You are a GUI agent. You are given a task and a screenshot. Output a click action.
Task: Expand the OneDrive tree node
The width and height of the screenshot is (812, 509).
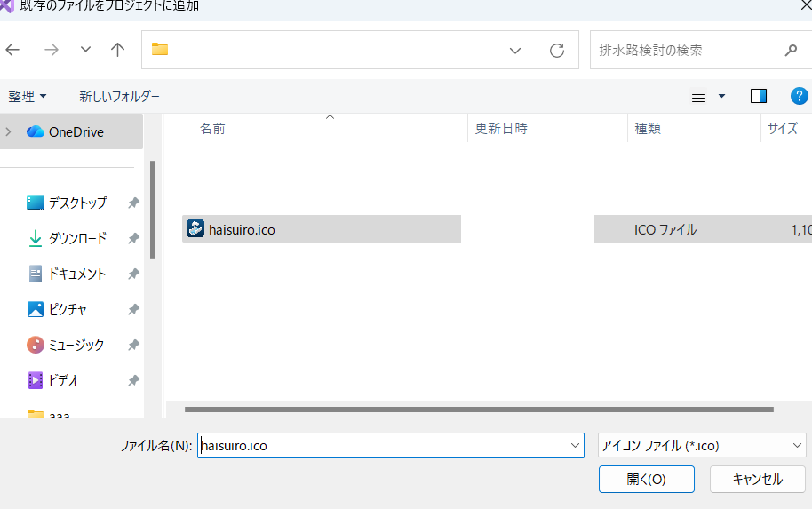[x=9, y=131]
